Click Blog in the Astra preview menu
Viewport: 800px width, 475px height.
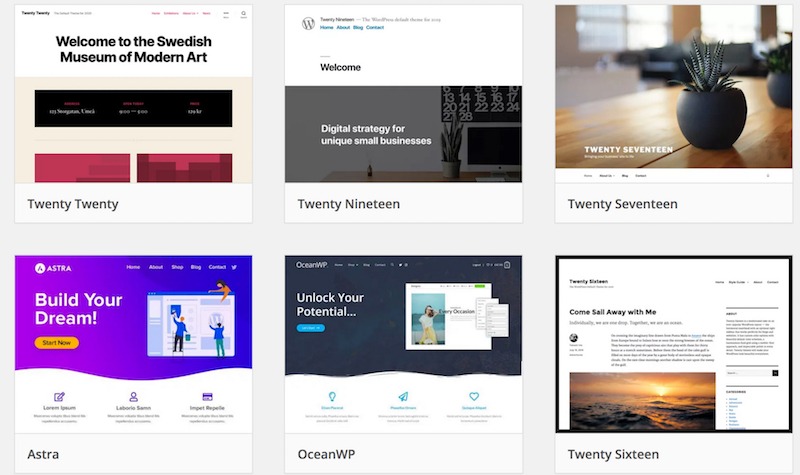pos(196,267)
